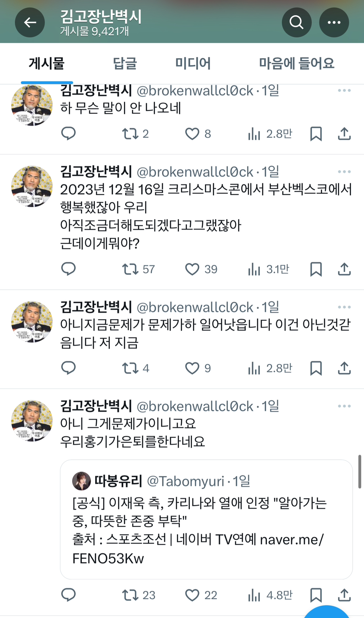Open search from the header magnifier icon

coord(296,22)
